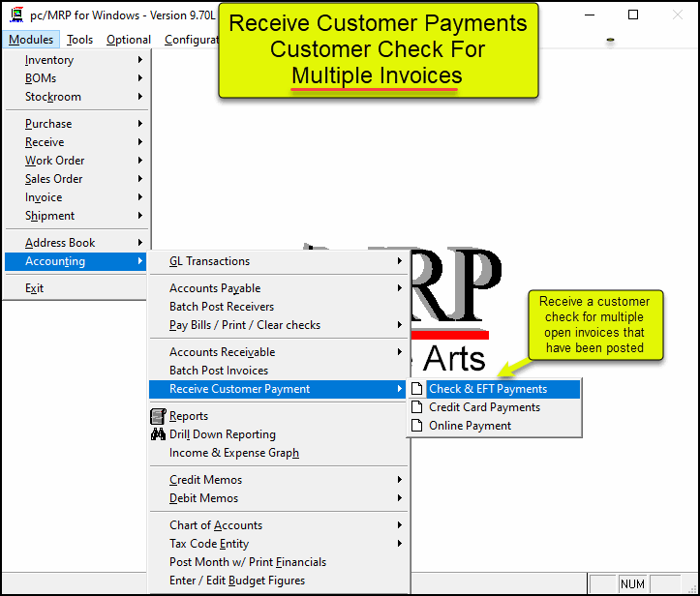Viewport: 700px width, 596px height.
Task: Select Batch Post Invoices
Action: [x=219, y=371]
